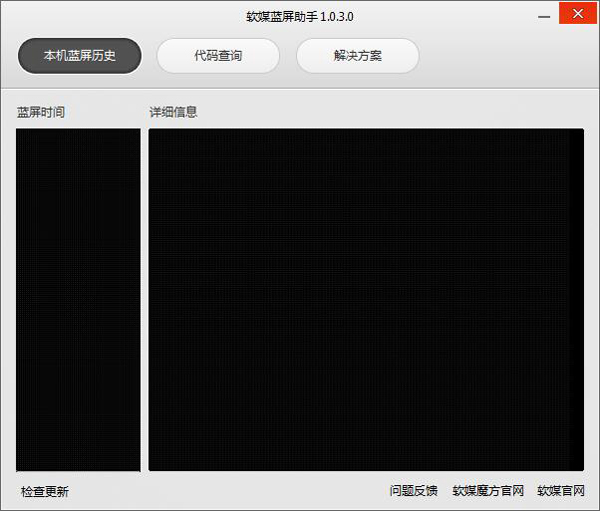Open the 软媒官网 link

coord(561,491)
